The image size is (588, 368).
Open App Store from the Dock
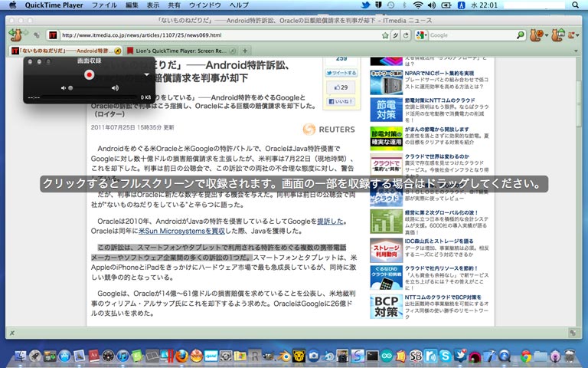pos(64,356)
